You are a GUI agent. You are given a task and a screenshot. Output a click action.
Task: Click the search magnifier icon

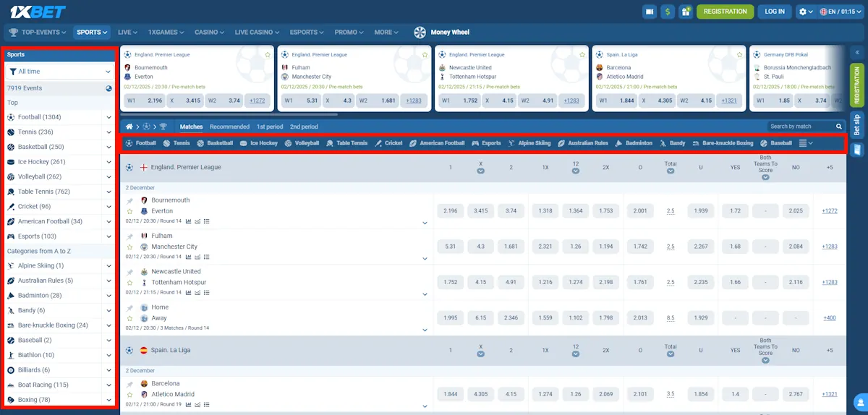[x=839, y=127]
